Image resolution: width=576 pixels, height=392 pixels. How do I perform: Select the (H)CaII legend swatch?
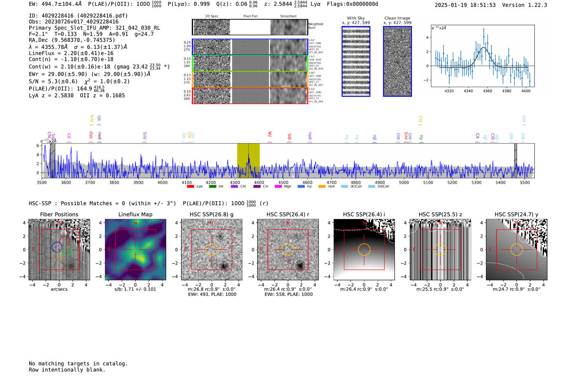click(x=372, y=186)
